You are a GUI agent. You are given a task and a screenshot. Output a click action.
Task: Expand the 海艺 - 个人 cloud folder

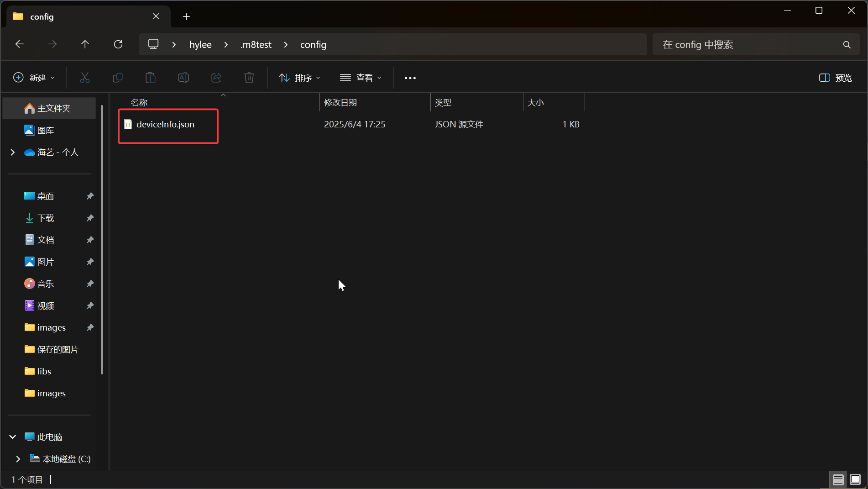12,152
